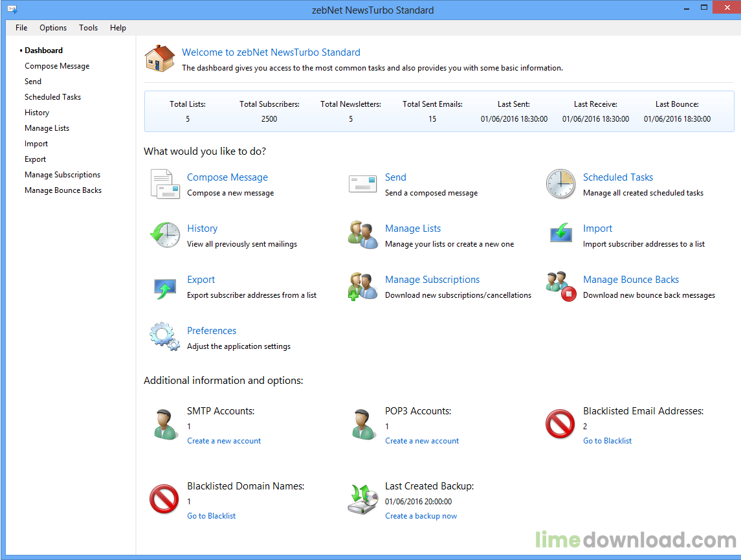
Task: Click the History clock arrow icon
Action: tap(165, 235)
